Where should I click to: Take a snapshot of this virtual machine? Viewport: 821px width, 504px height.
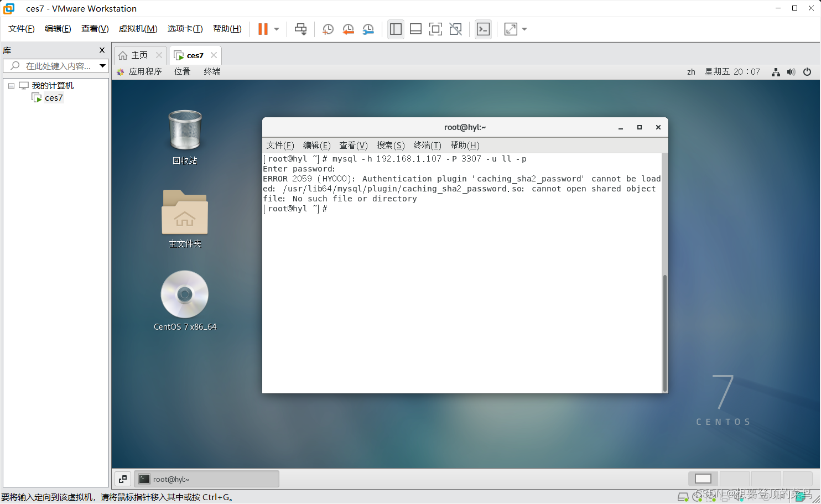[328, 29]
